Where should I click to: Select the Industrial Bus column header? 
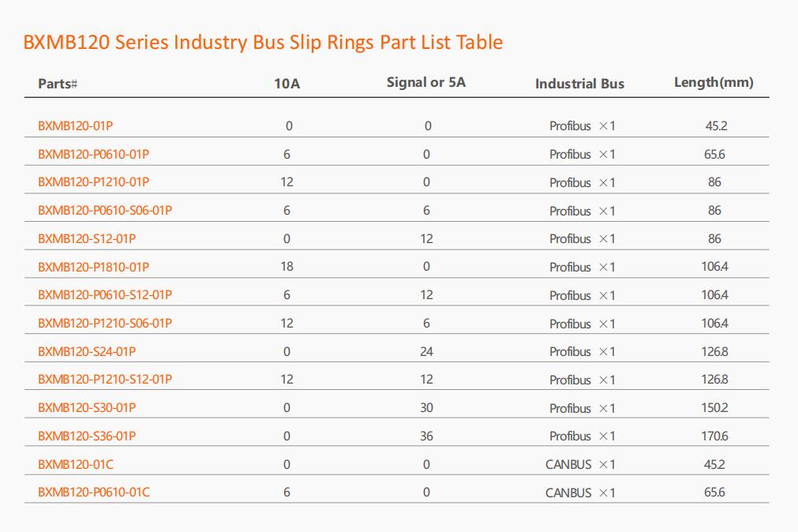[579, 84]
